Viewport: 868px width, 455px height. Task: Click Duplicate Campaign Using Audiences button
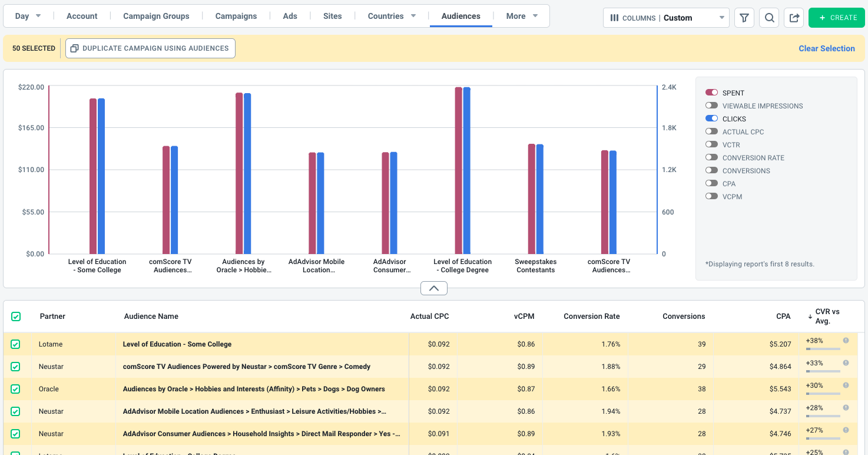(x=150, y=48)
